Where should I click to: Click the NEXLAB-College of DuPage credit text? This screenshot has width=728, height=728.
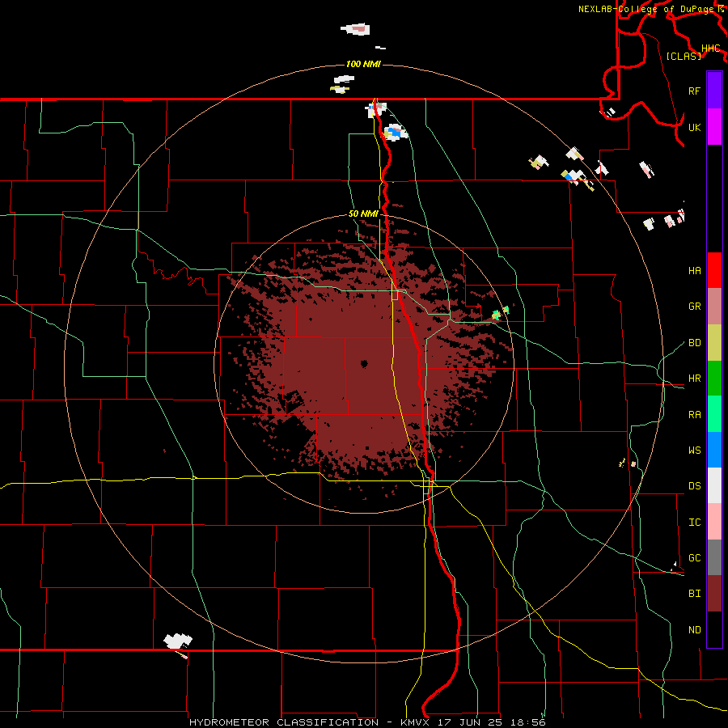click(645, 9)
